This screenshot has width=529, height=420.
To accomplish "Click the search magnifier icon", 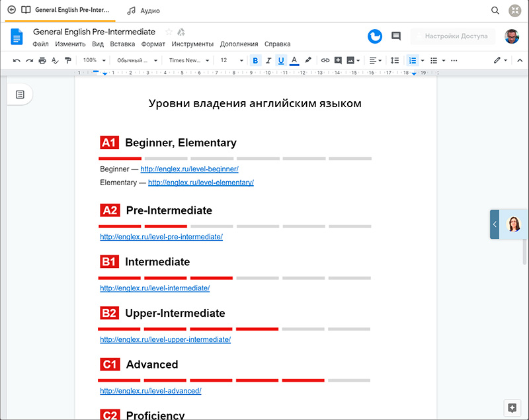I will pos(495,11).
